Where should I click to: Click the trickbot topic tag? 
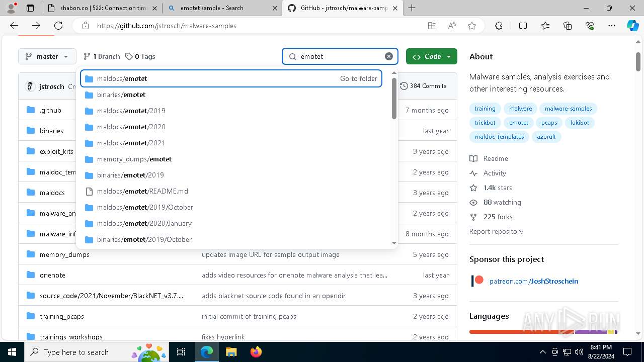coord(485,123)
